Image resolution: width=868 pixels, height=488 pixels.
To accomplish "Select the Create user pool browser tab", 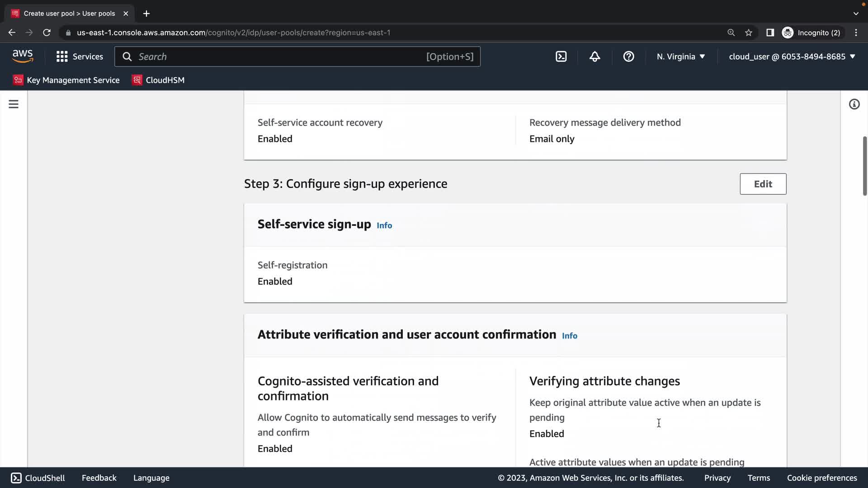I will [69, 14].
